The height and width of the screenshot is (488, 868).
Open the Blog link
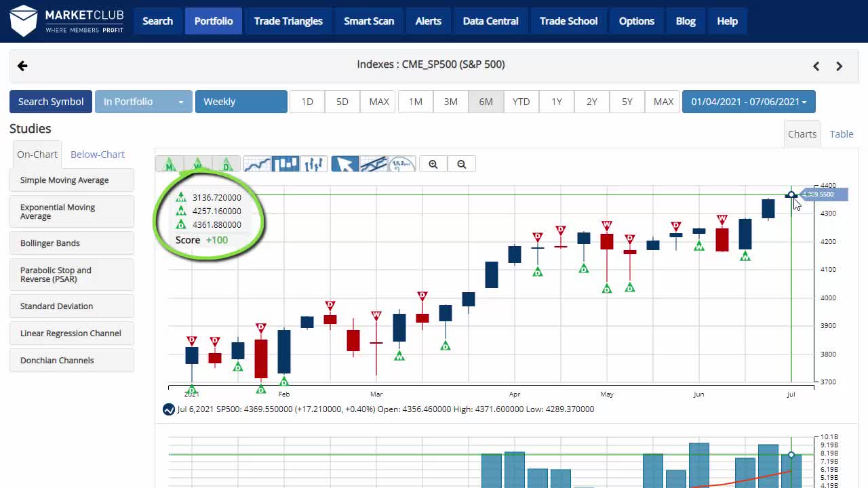click(x=686, y=21)
